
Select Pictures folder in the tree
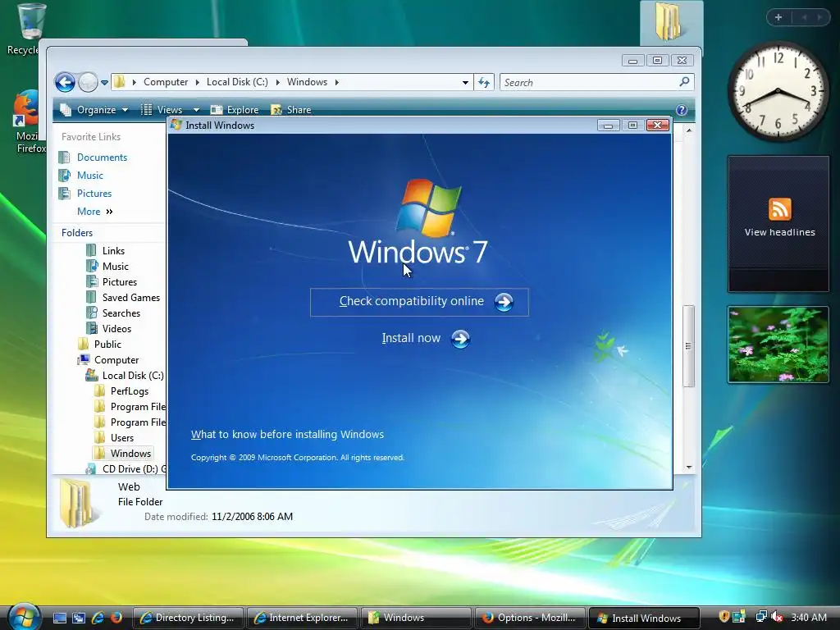(x=120, y=282)
